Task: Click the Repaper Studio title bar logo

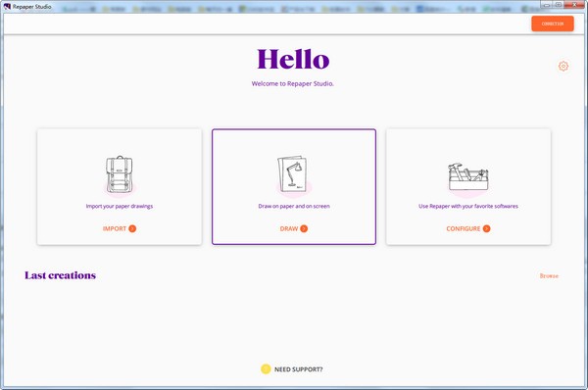Action: (7, 7)
